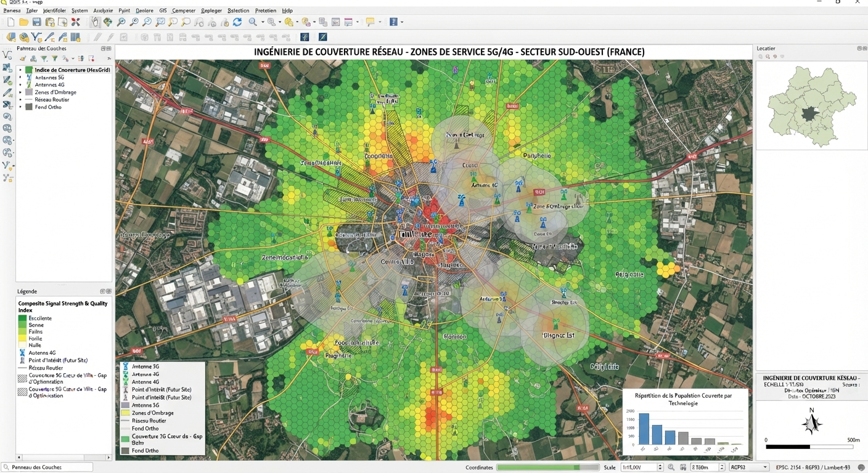
Task: Click the 'Point d'Intérêt (Futur Site)' legend entry in Légende panel
Action: pos(58,360)
